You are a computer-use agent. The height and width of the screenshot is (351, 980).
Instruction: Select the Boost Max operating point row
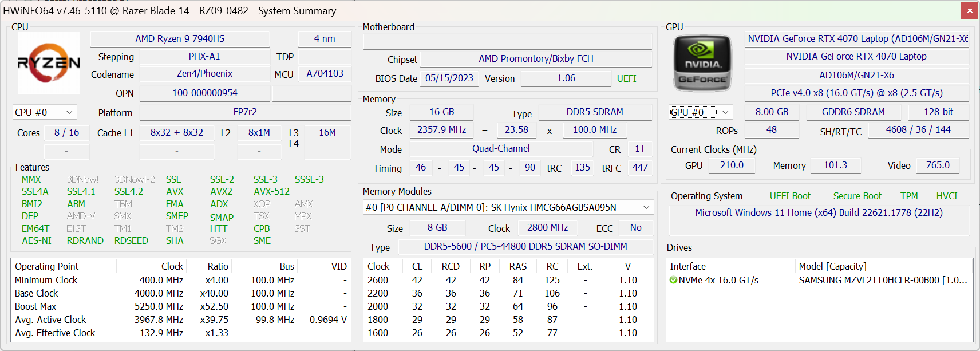(180, 306)
